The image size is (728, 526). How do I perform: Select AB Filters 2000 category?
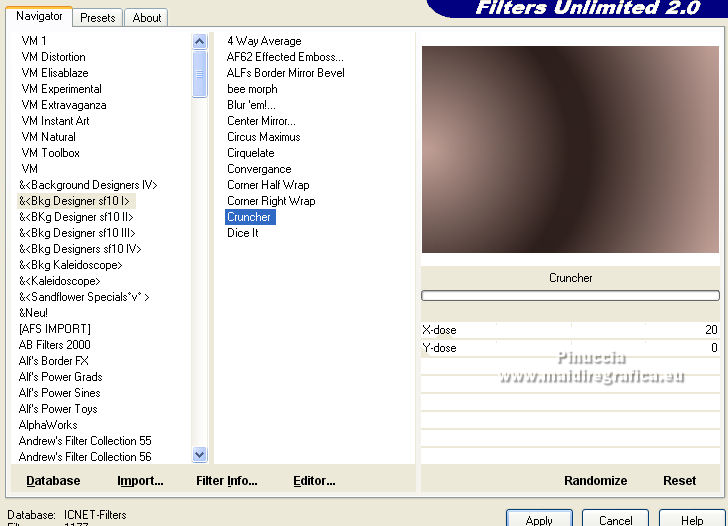pyautogui.click(x=54, y=345)
